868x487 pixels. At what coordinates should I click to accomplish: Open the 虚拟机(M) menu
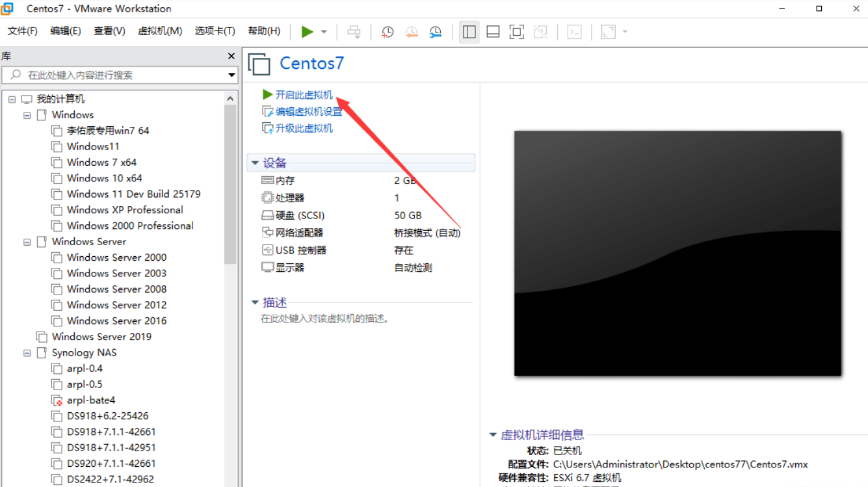tap(159, 30)
